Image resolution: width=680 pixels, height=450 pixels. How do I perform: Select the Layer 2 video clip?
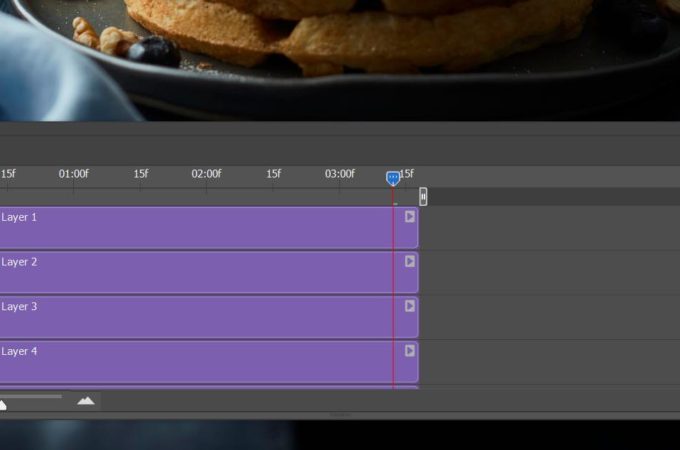[x=209, y=272]
